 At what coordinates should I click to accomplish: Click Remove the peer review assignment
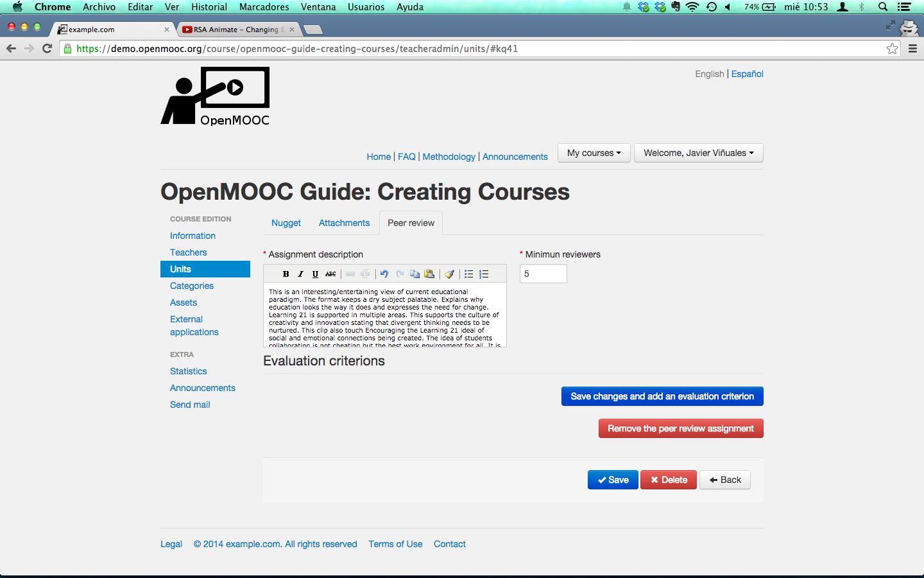point(681,428)
